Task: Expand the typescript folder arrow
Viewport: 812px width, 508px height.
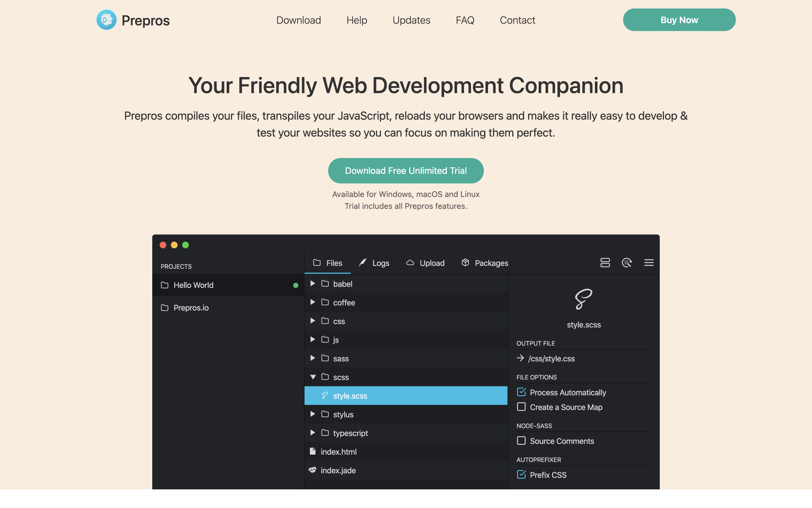Action: (312, 432)
